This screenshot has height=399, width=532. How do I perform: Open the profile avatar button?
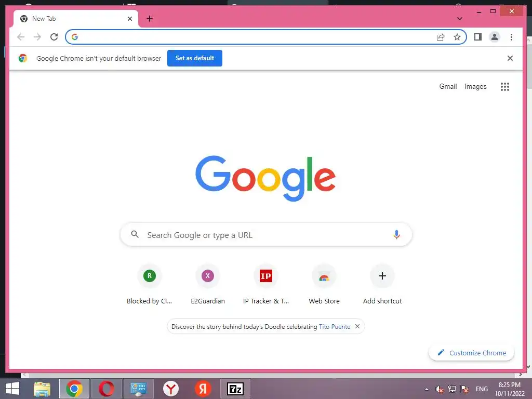495,37
